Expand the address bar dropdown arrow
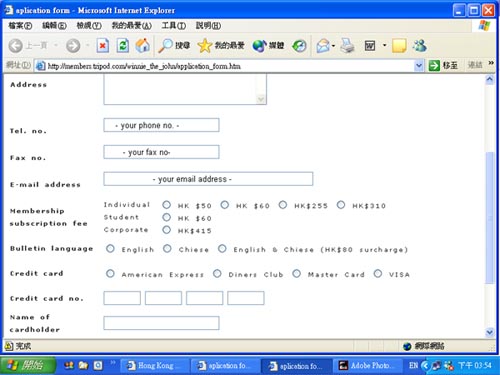Image resolution: width=500 pixels, height=375 pixels. click(419, 66)
